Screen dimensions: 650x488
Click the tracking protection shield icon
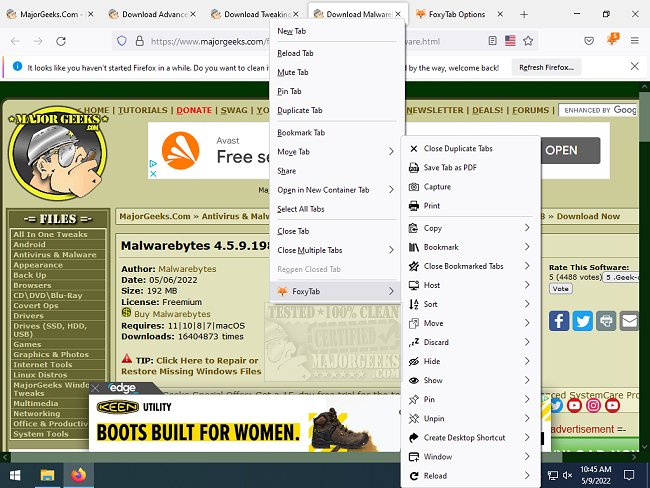(121, 41)
